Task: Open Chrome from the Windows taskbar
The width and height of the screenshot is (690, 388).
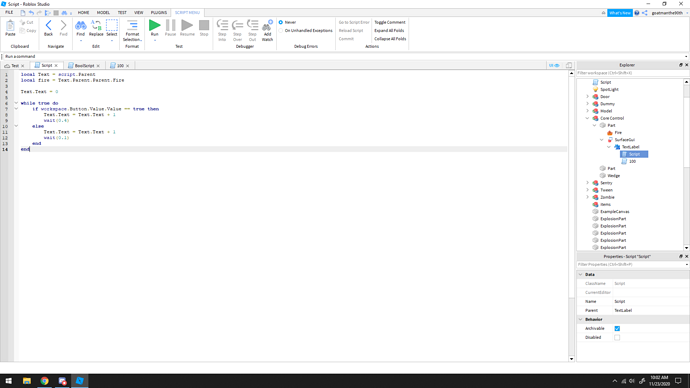Action: click(x=44, y=381)
